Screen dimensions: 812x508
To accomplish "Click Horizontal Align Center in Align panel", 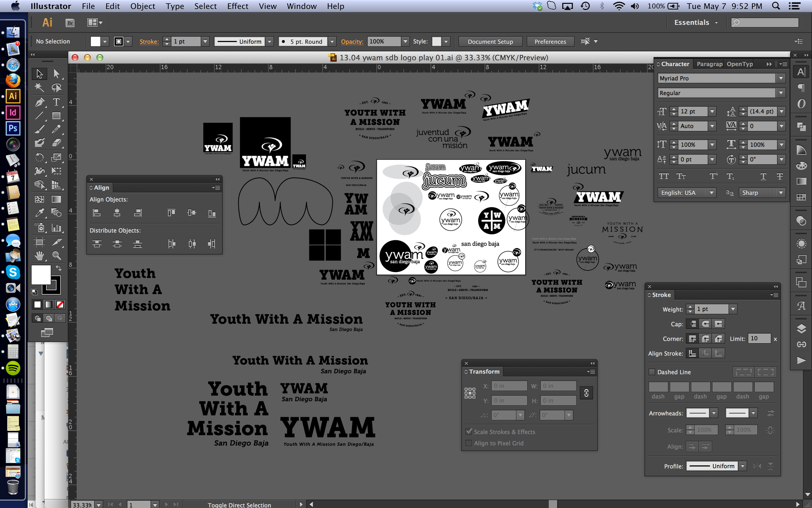I will [x=117, y=213].
